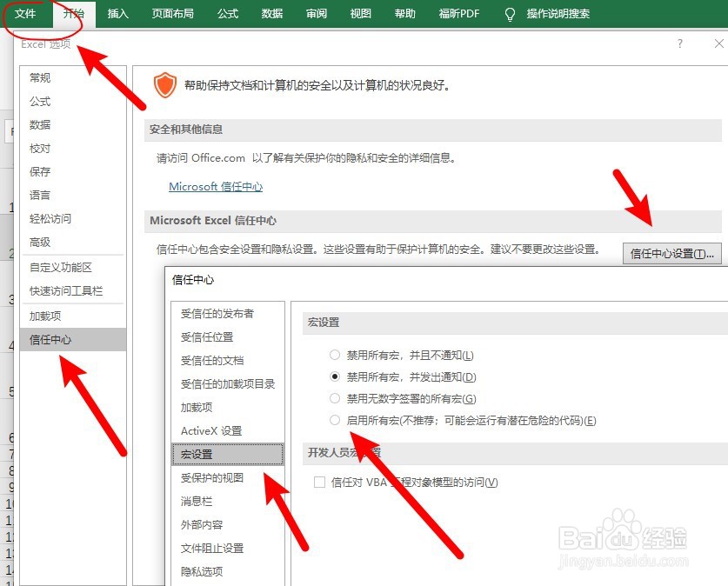Viewport: 728px width, 586px height.
Task: Click the lightbulb search icon
Action: 510,15
